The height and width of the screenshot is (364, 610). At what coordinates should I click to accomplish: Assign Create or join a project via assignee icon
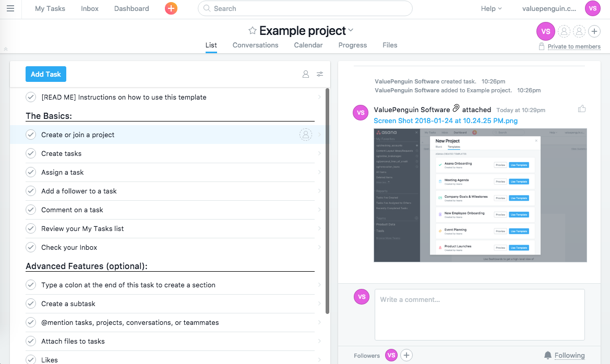[x=306, y=135]
